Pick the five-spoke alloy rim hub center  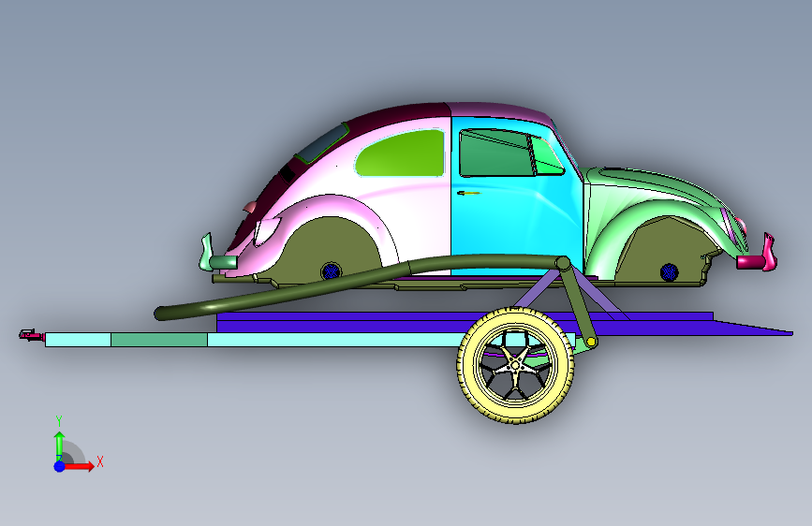515,366
